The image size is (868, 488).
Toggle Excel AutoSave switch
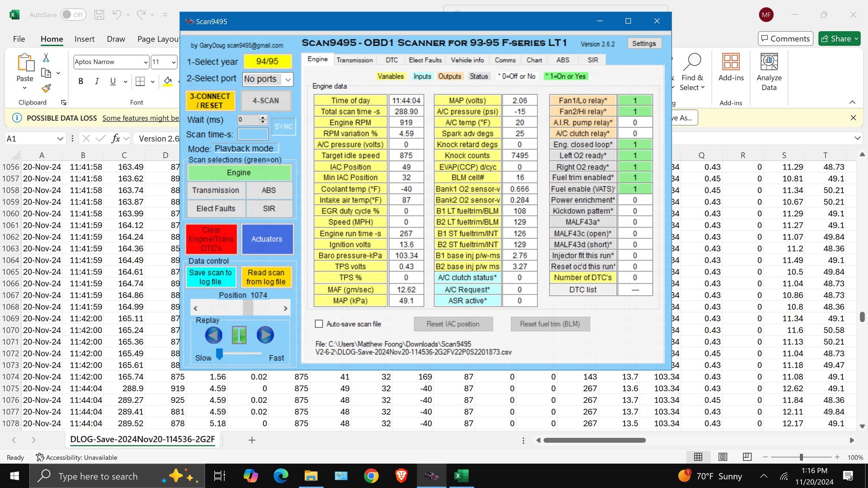point(73,15)
